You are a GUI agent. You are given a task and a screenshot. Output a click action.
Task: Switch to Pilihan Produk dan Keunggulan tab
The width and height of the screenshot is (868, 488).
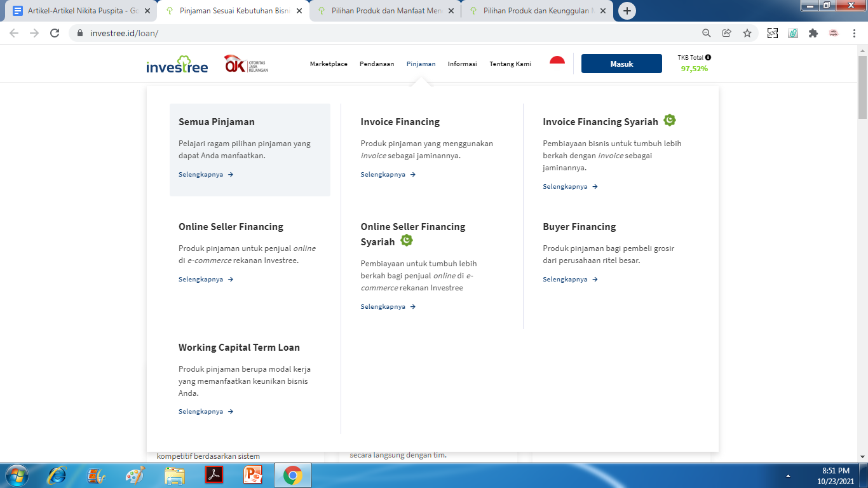537,11
